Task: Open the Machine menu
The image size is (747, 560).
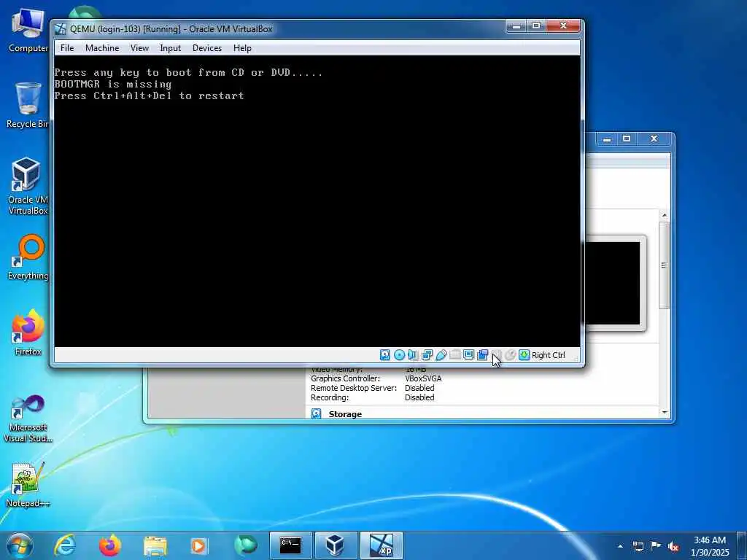Action: click(102, 48)
